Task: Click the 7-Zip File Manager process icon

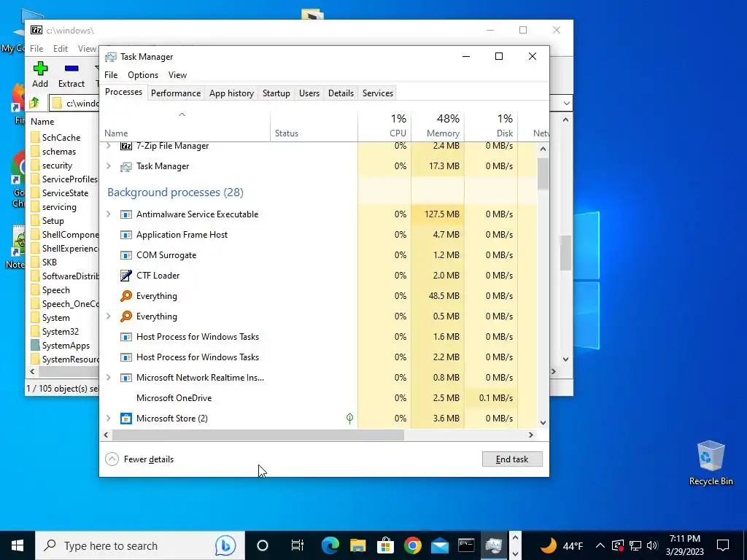Action: pos(125,146)
